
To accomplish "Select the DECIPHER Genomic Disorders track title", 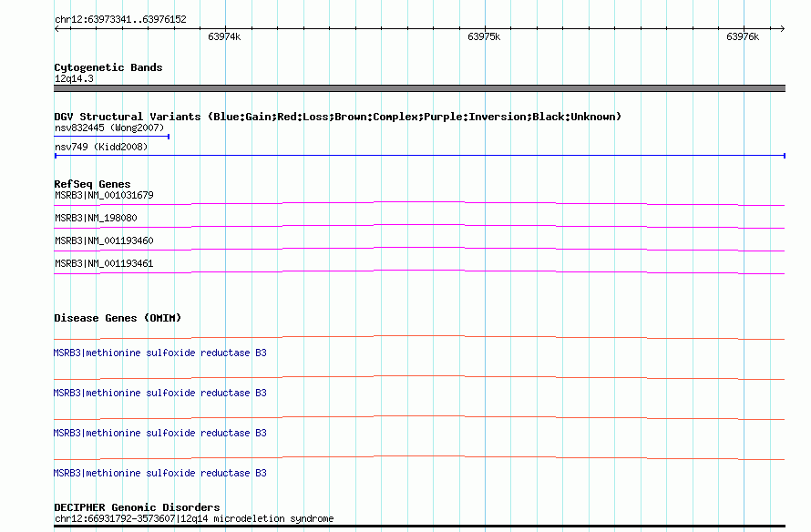I will coord(137,507).
